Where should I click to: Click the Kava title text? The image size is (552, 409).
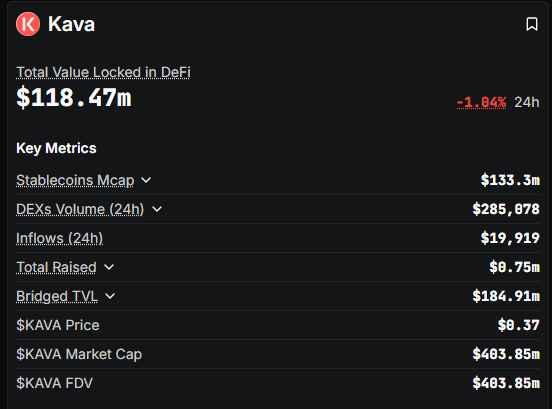tap(71, 24)
